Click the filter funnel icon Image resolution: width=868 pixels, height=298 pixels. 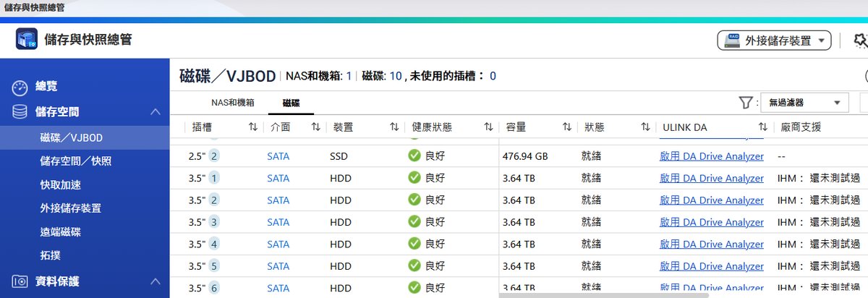pyautogui.click(x=746, y=103)
